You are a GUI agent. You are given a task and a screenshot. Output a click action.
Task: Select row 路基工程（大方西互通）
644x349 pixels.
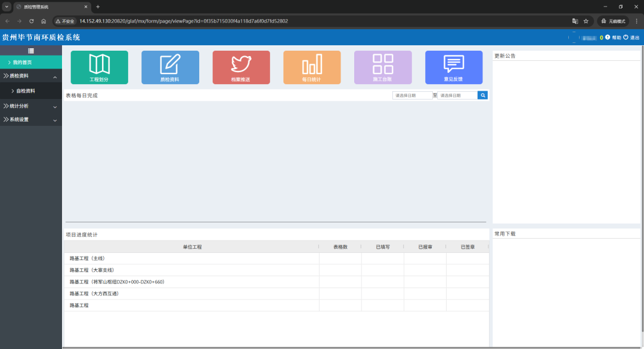tap(277, 294)
